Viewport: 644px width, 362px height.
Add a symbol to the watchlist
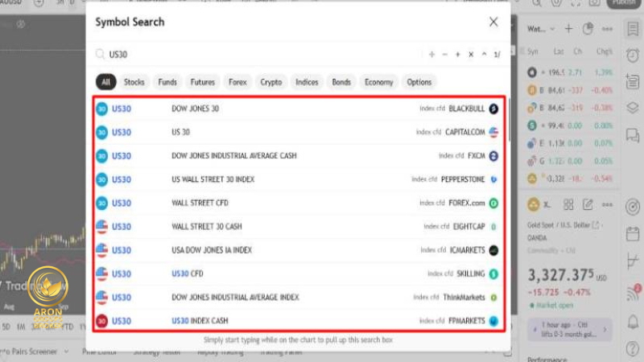pyautogui.click(x=568, y=29)
